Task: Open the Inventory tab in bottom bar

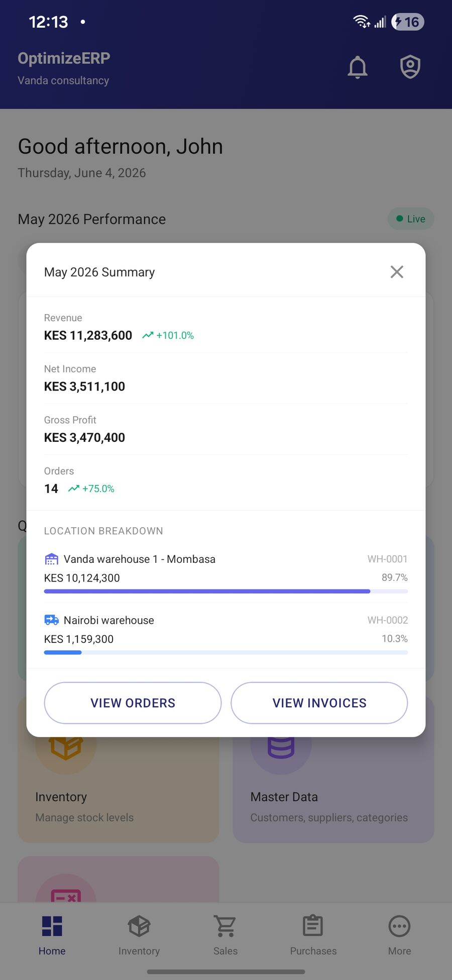Action: (x=139, y=936)
